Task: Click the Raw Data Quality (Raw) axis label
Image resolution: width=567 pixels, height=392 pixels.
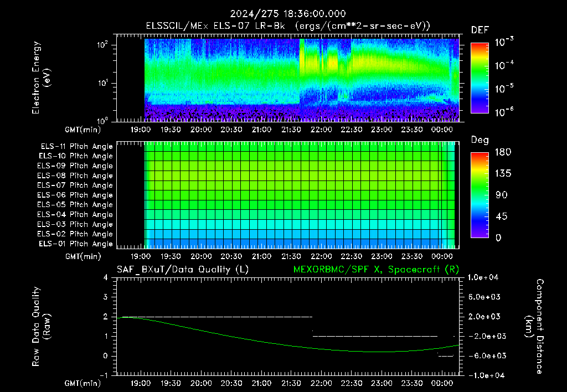Action: (41, 327)
